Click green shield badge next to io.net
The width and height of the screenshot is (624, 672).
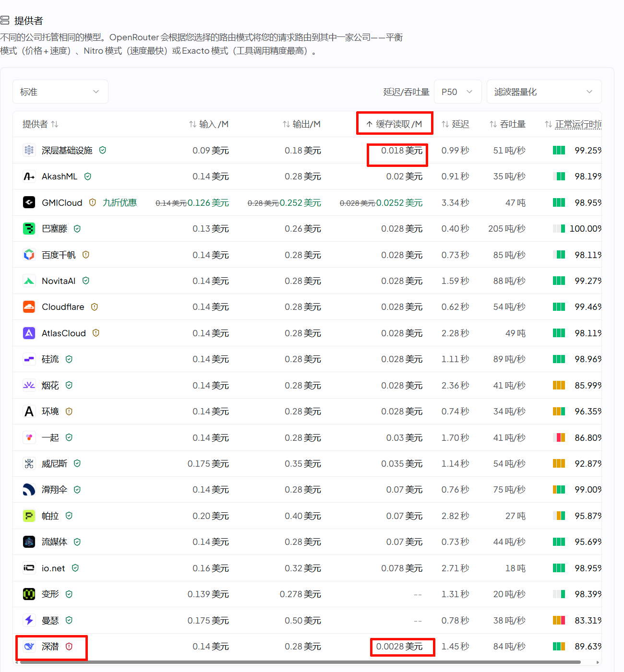(x=75, y=568)
